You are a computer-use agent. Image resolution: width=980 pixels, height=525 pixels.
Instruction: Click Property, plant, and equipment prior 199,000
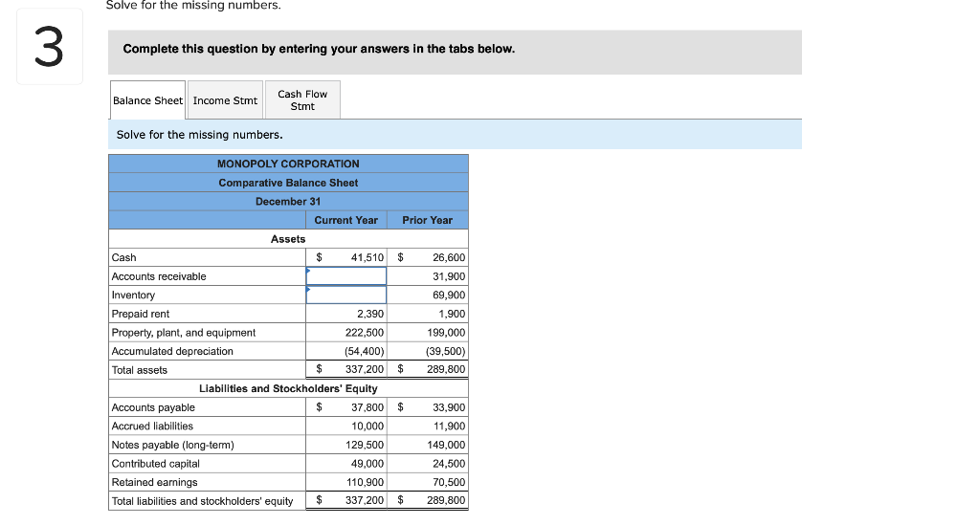[x=446, y=332]
